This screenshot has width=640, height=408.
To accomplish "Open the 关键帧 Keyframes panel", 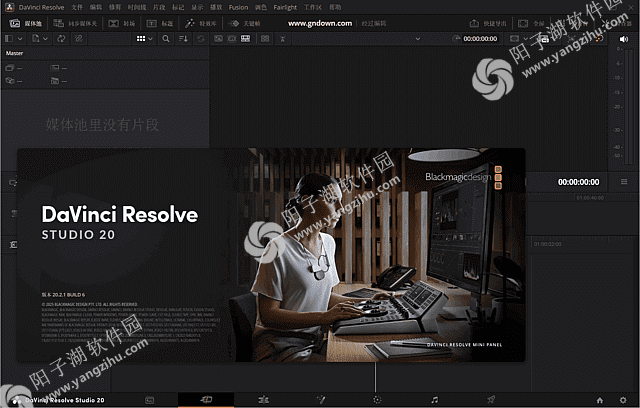I will pos(244,23).
